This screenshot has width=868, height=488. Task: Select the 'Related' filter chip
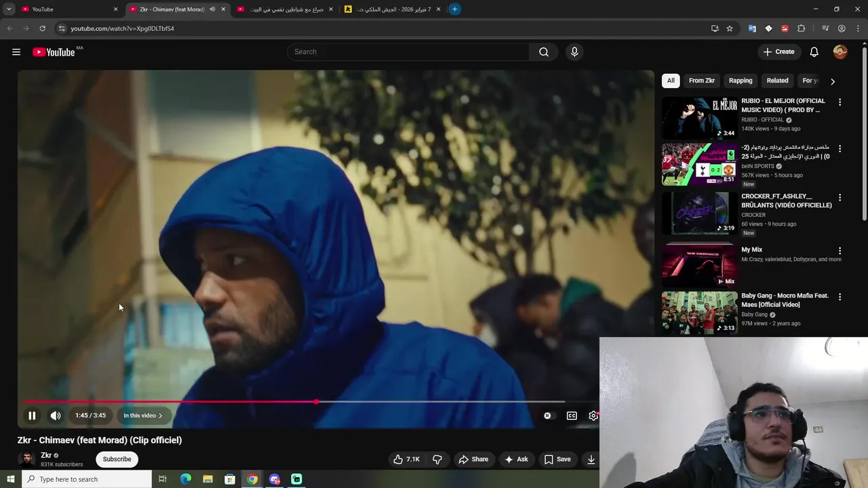coord(777,81)
